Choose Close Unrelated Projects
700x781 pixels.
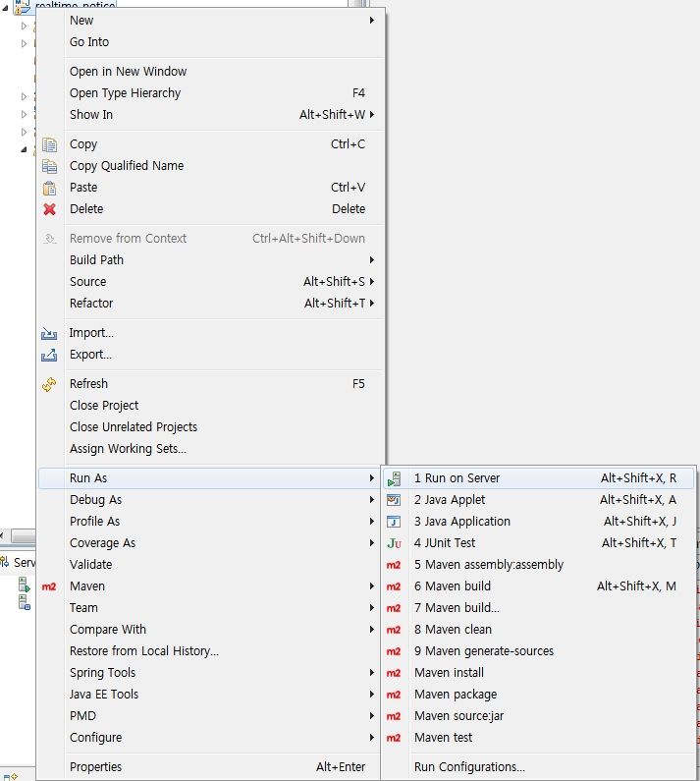134,427
